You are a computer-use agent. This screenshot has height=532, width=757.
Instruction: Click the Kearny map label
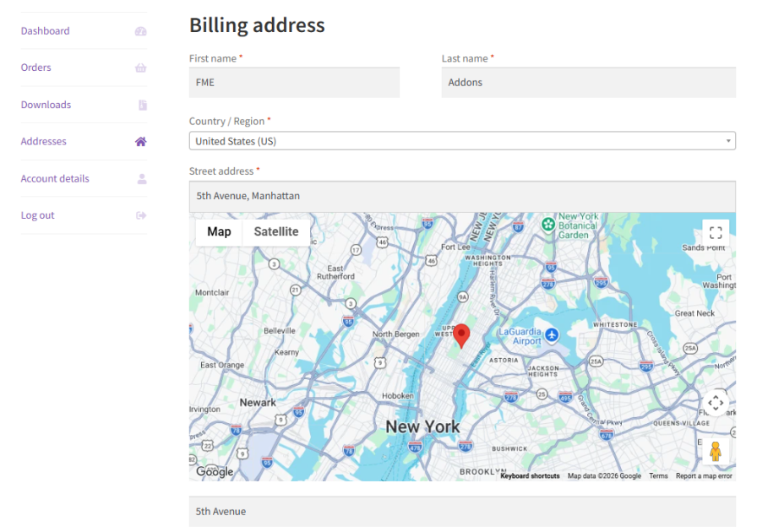click(286, 352)
